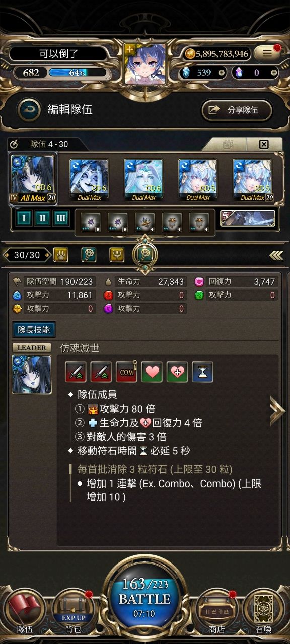Open the 召喚 summon menu
Viewport: 290px width, 644px height.
(x=264, y=611)
